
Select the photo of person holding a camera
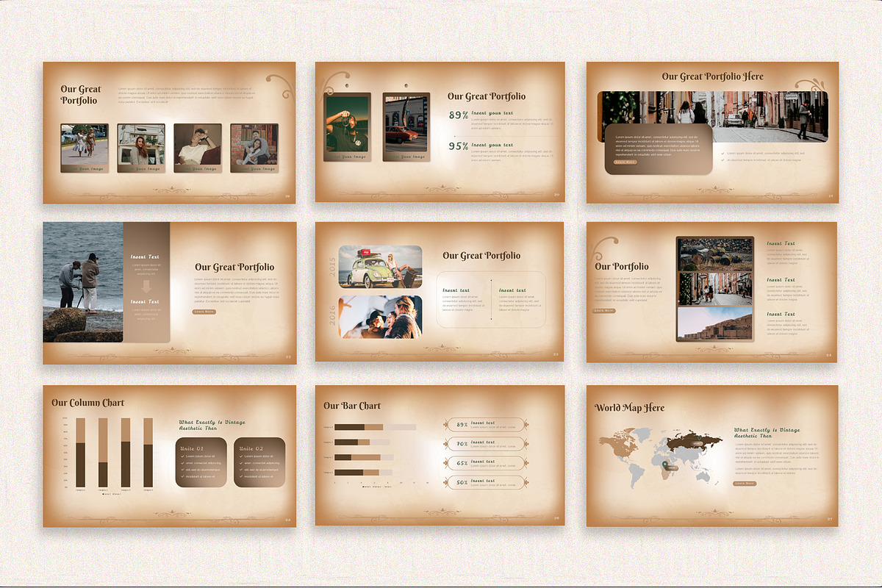click(347, 123)
